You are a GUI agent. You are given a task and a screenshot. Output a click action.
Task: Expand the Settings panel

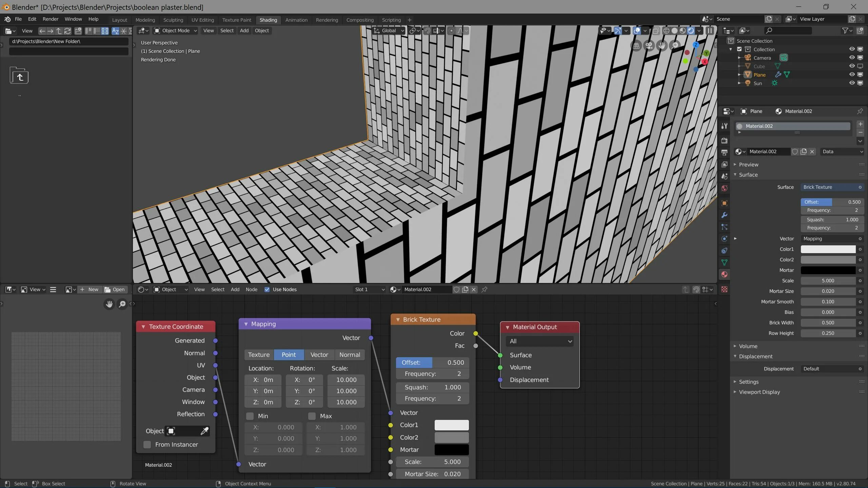(x=748, y=382)
